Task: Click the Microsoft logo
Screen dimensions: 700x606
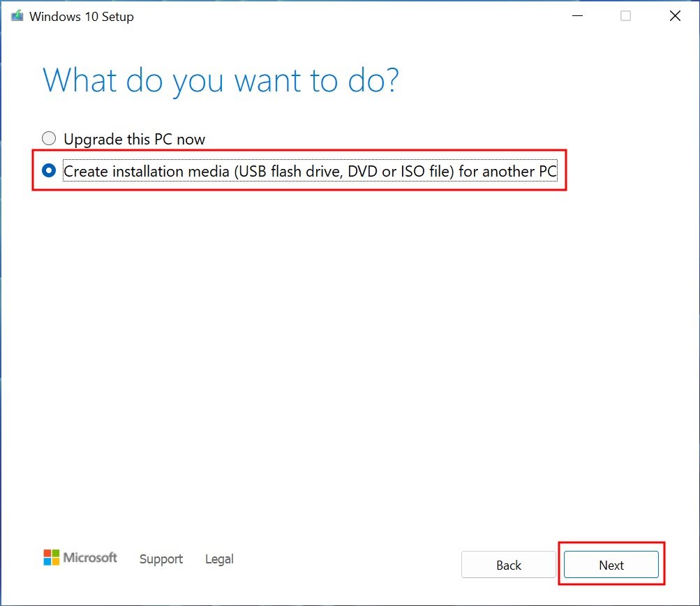Action: (x=80, y=557)
